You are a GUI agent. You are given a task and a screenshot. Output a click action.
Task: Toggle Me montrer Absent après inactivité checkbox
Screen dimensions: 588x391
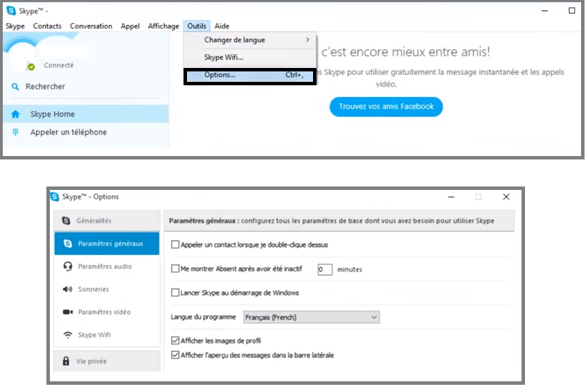click(175, 269)
